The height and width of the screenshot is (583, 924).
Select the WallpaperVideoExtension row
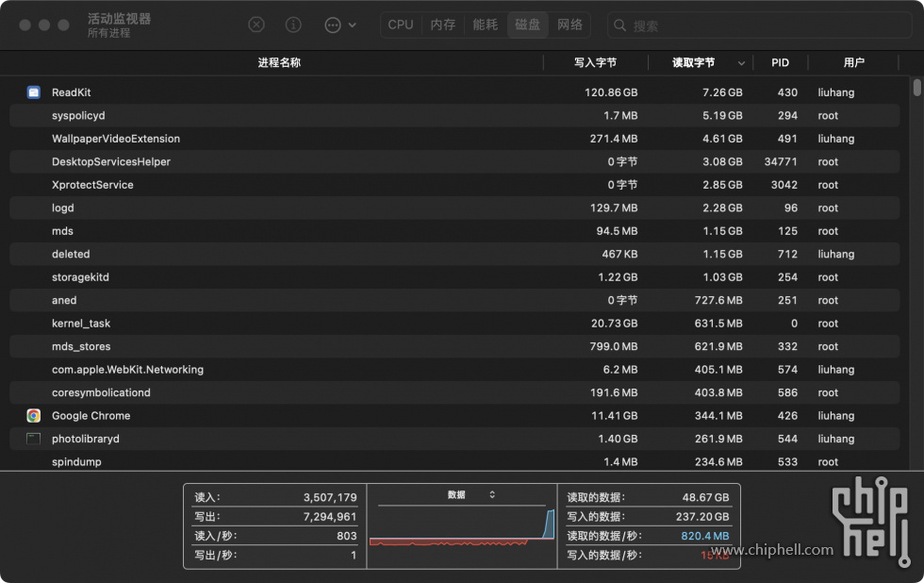454,139
